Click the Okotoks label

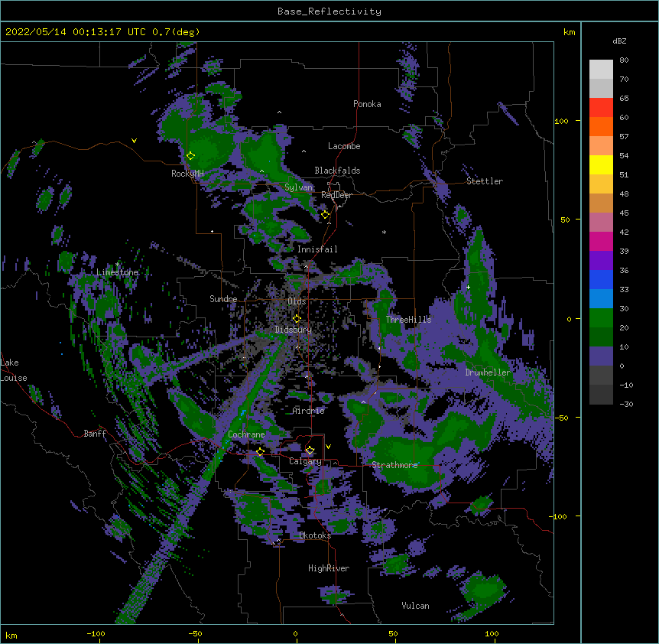[x=315, y=535]
